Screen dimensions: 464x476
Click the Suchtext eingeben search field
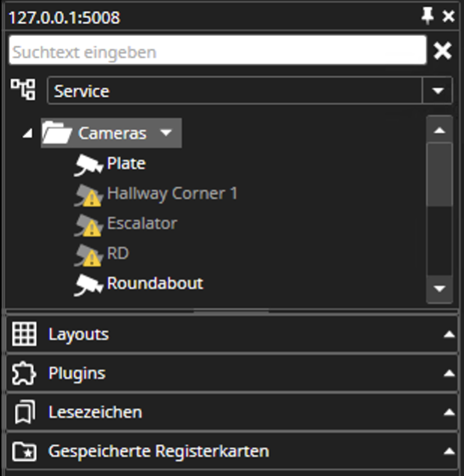tap(218, 50)
